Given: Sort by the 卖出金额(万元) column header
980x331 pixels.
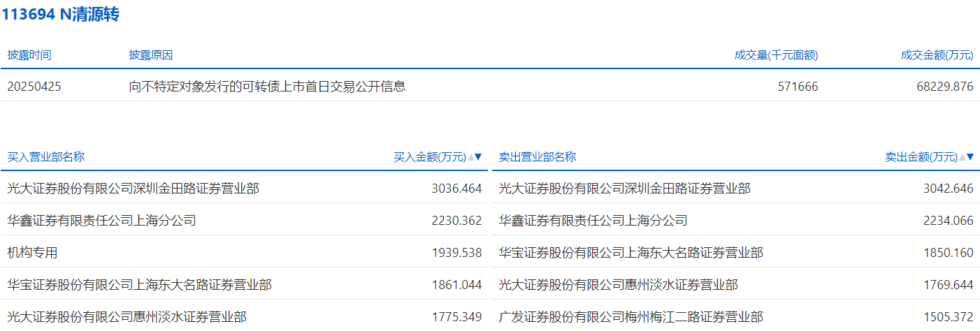Looking at the screenshot, I should [921, 157].
